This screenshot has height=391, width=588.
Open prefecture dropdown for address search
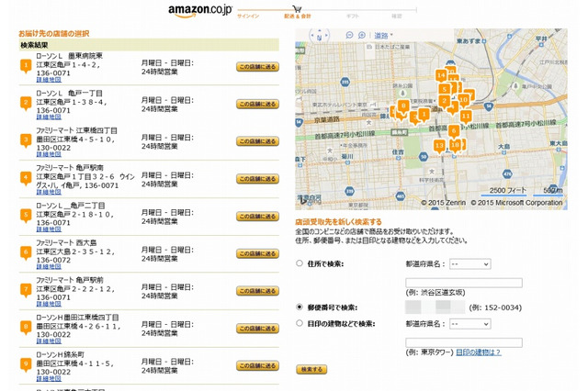[469, 264]
